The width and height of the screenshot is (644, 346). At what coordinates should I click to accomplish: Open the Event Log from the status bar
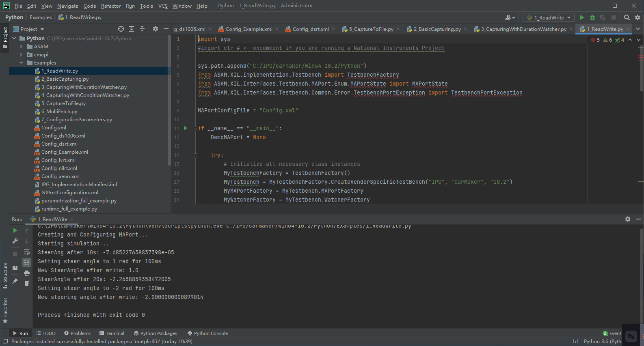[612, 333]
